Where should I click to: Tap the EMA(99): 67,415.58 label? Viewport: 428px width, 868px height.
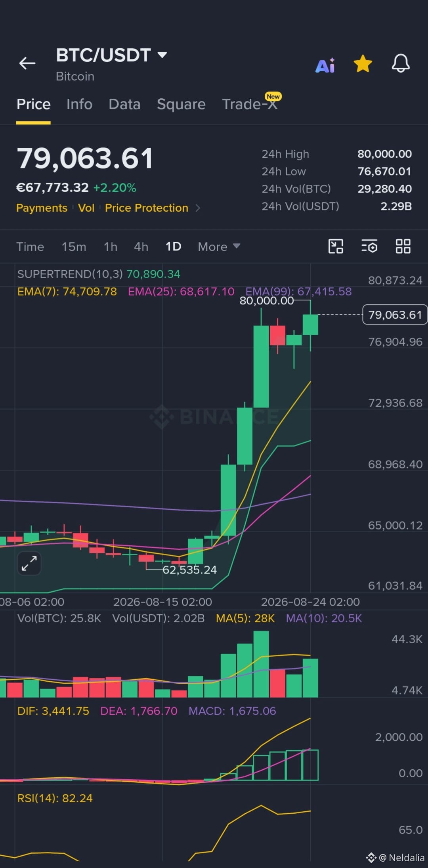[x=298, y=292]
